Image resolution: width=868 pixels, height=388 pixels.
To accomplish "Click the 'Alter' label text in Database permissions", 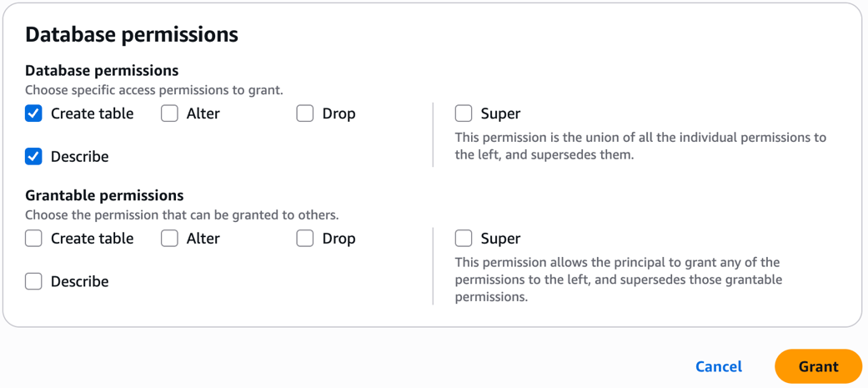I will pyautogui.click(x=203, y=113).
